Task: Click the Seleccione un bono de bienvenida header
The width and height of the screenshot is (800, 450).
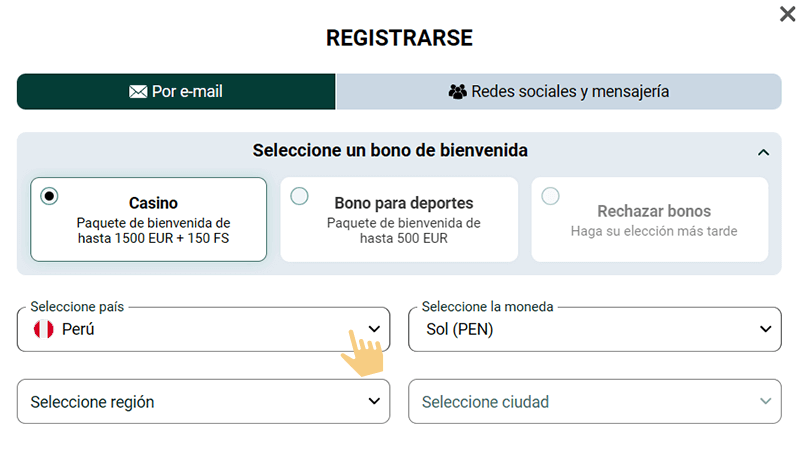Action: [x=390, y=151]
